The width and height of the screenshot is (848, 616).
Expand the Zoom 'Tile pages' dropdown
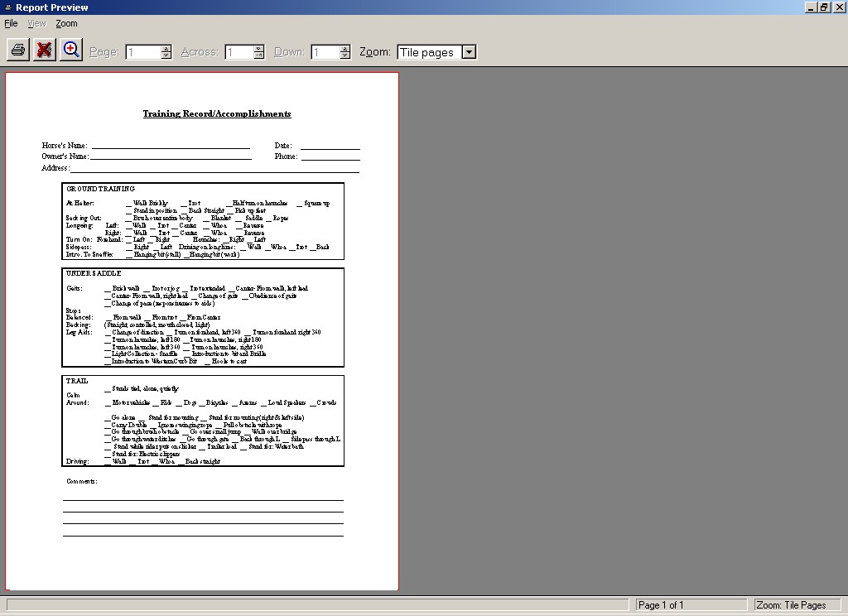pos(469,52)
